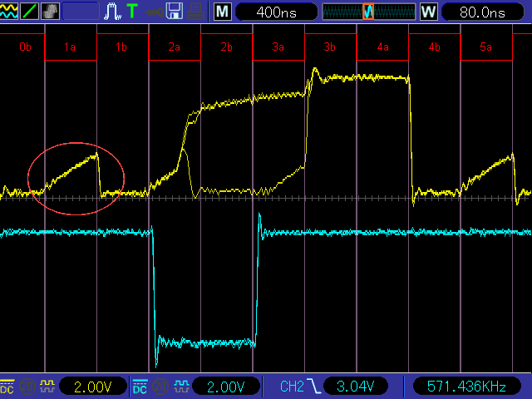Click the floppy disk save icon

(175, 11)
